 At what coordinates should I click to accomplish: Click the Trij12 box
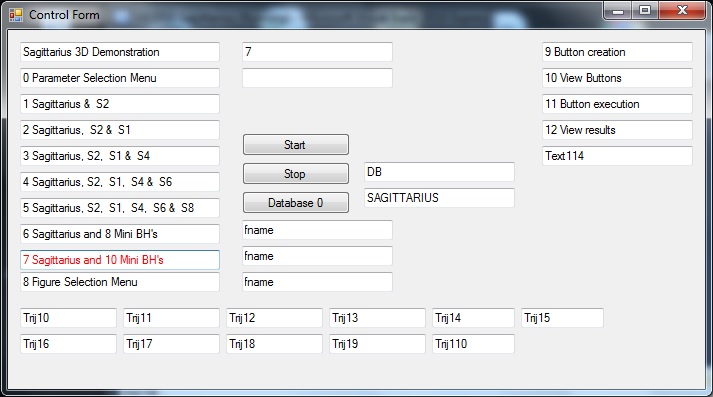point(274,318)
